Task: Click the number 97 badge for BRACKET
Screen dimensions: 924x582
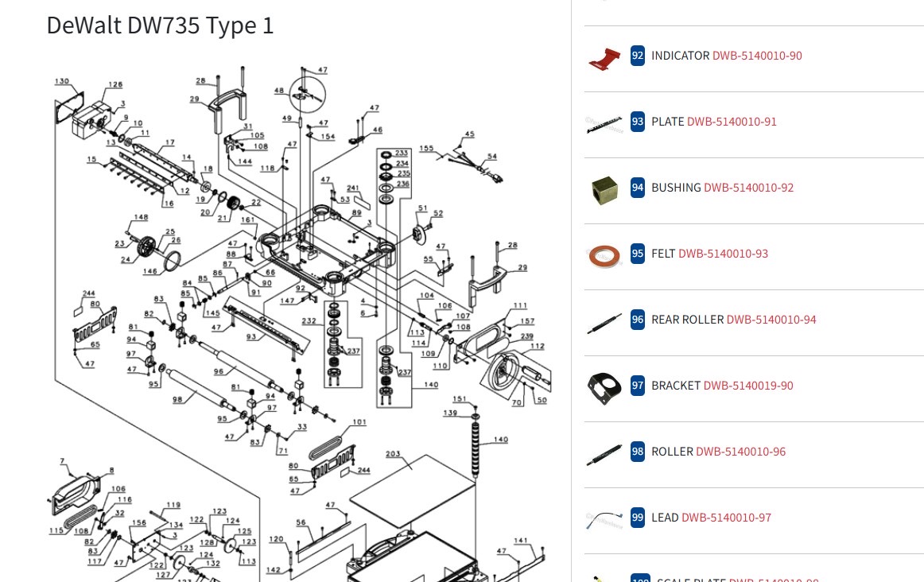Action: [x=638, y=385]
